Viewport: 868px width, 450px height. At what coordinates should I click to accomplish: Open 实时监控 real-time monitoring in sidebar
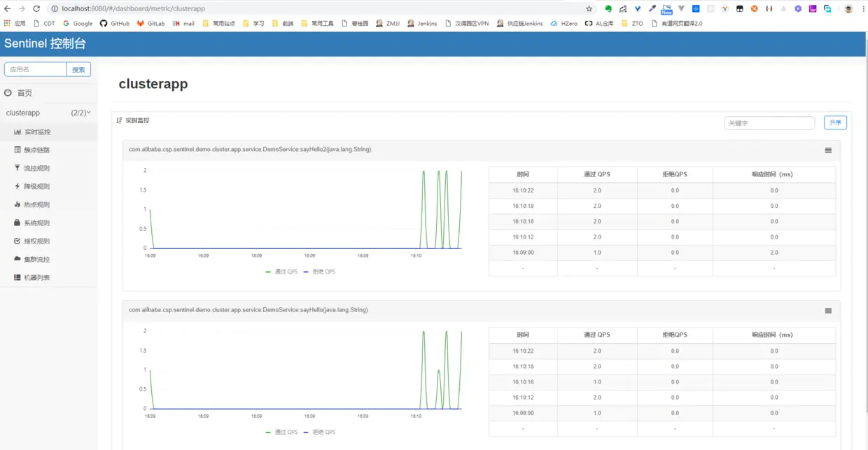[48, 132]
